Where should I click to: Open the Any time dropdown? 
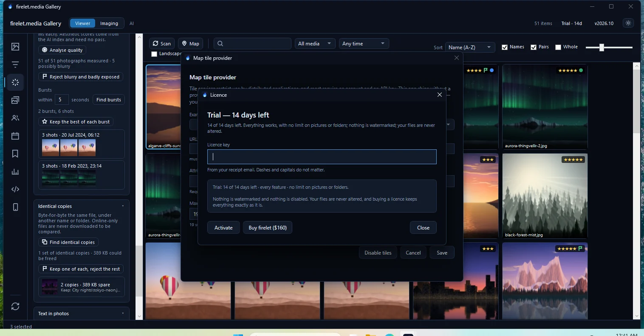tap(364, 44)
